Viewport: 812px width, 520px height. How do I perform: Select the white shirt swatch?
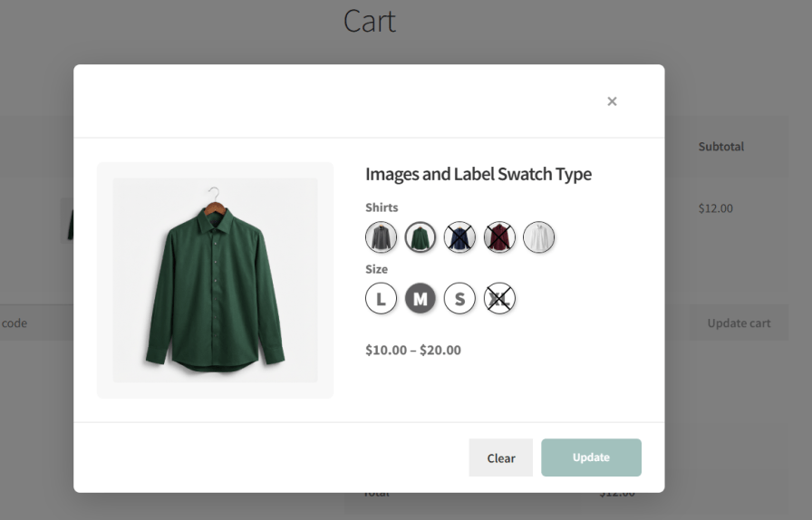point(538,237)
